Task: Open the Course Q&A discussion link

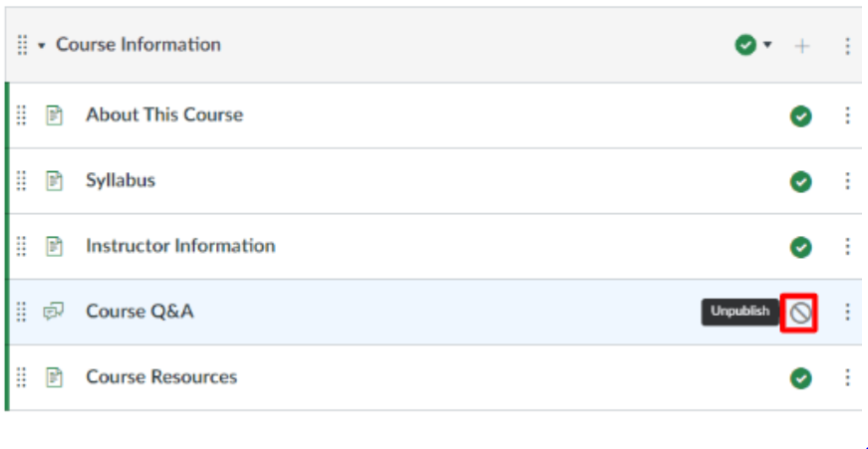Action: click(x=140, y=312)
